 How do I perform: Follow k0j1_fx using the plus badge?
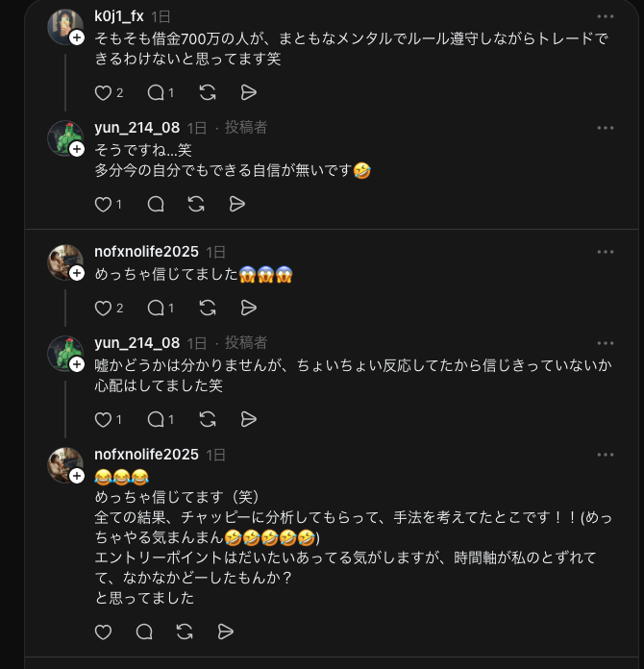pos(77,37)
